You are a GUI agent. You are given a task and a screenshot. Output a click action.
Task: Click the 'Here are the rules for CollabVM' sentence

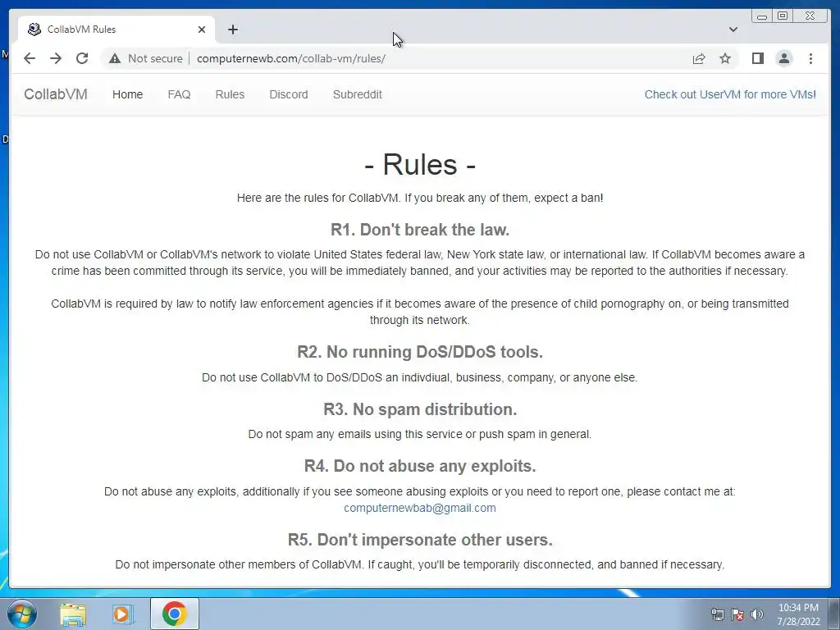[420, 198]
